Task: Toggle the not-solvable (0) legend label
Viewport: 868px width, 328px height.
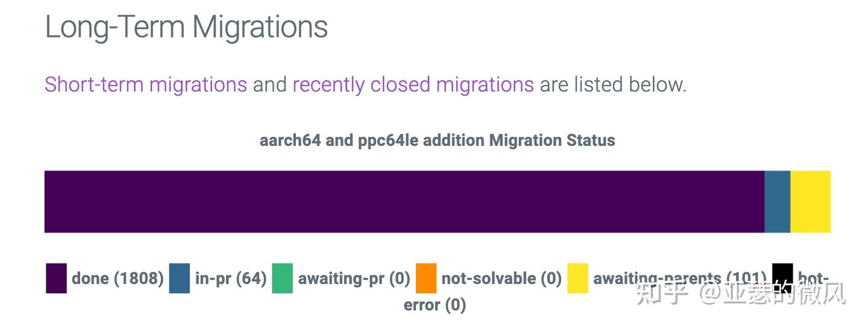Action: [x=502, y=279]
